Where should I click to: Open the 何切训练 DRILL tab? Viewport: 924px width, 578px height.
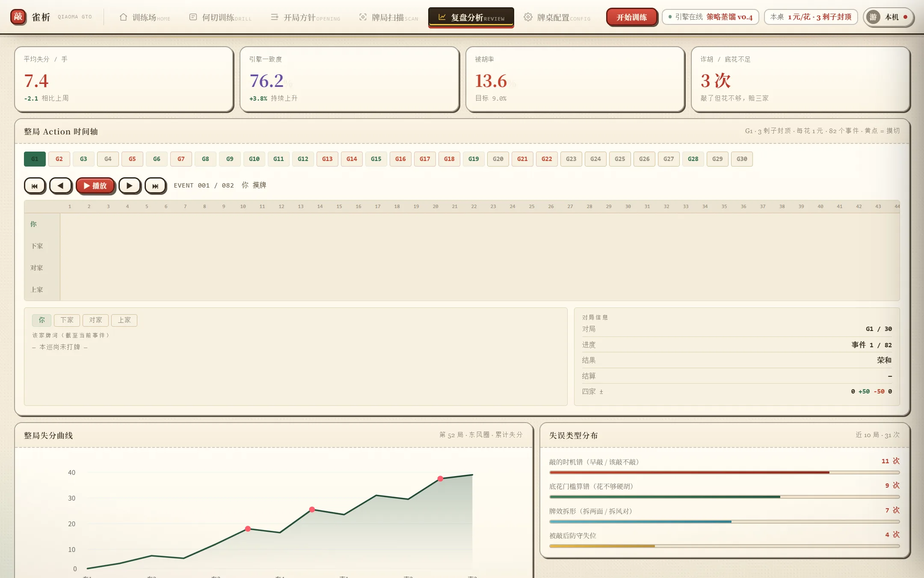pos(220,18)
